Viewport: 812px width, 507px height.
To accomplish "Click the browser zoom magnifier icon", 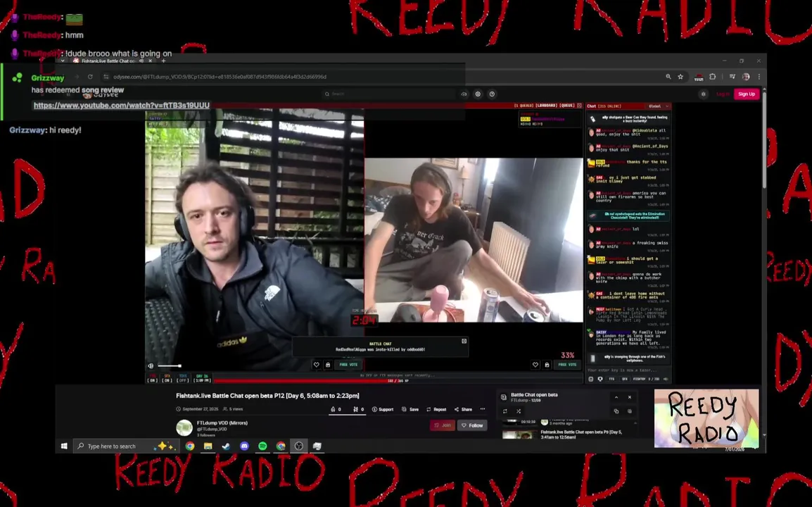I will tap(668, 77).
